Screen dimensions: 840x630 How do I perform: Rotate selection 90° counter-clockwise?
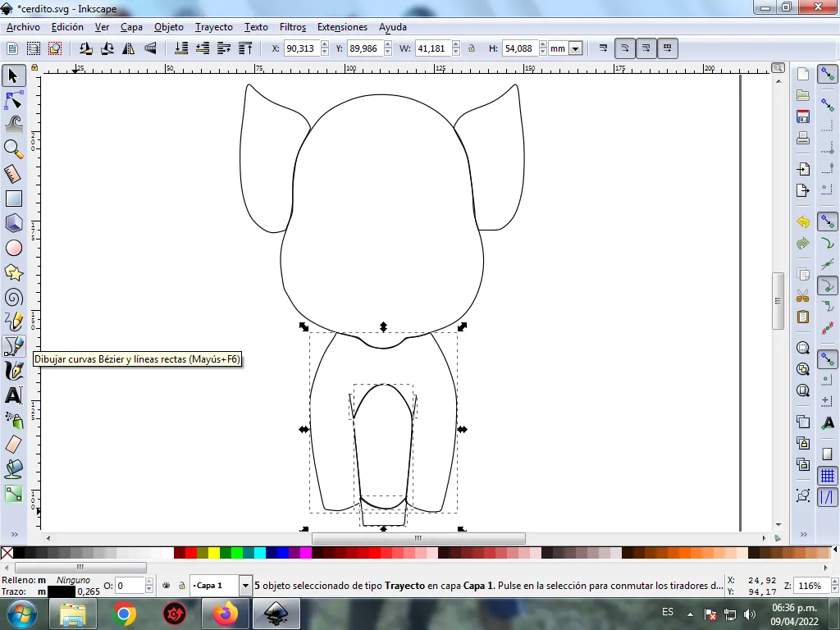(x=85, y=48)
